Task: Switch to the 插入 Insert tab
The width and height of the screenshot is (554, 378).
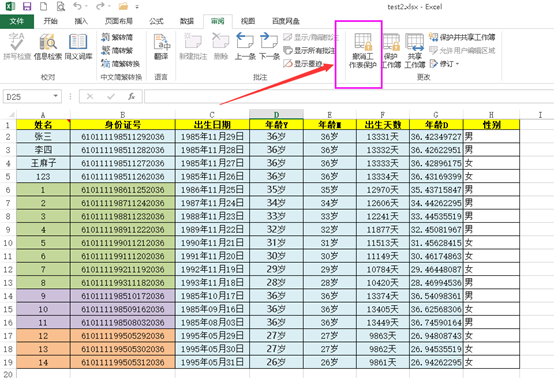Action: (x=81, y=21)
